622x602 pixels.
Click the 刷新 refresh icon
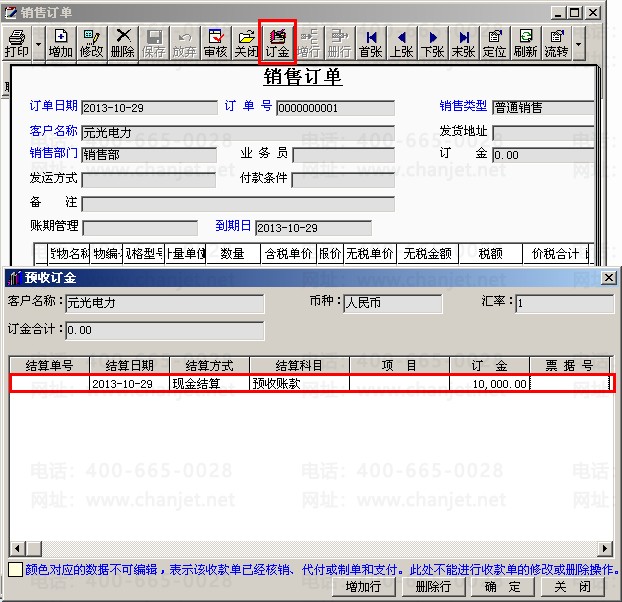[x=525, y=43]
